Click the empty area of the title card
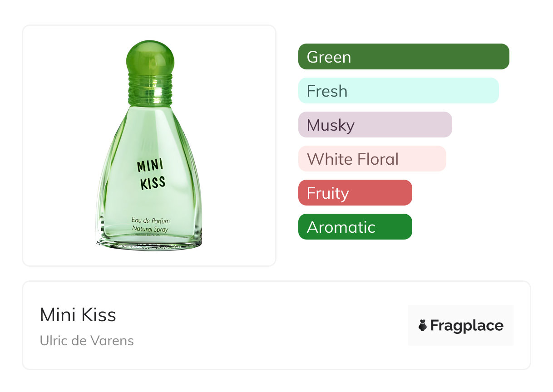Viewport: 553px width, 392px height. (x=272, y=325)
